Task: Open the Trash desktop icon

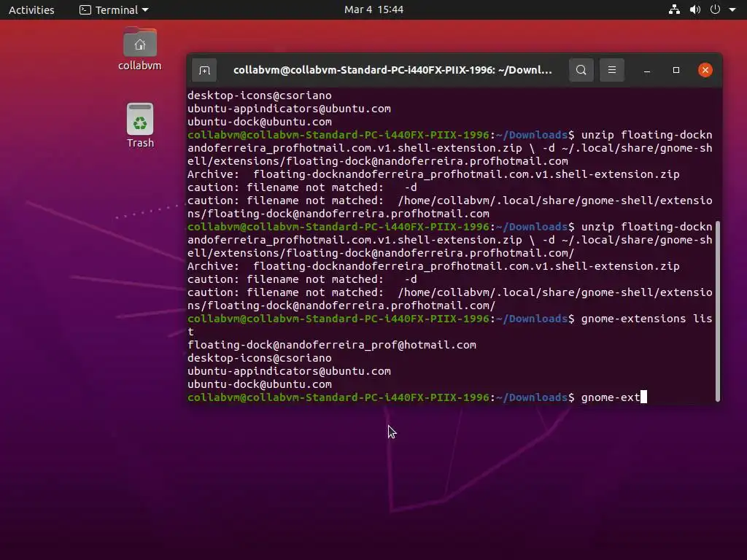Action: [140, 125]
